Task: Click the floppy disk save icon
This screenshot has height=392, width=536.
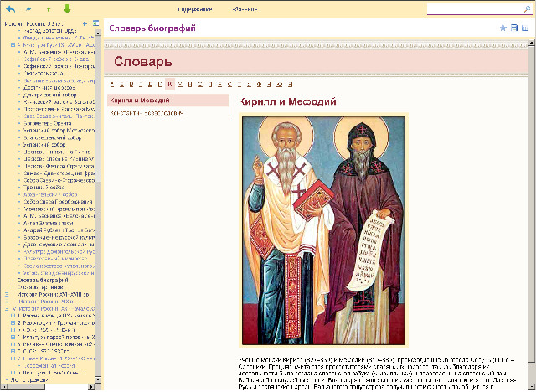Action: 513,28
